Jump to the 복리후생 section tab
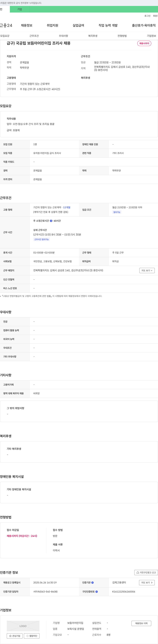The image size is (158, 644). (x=93, y=36)
